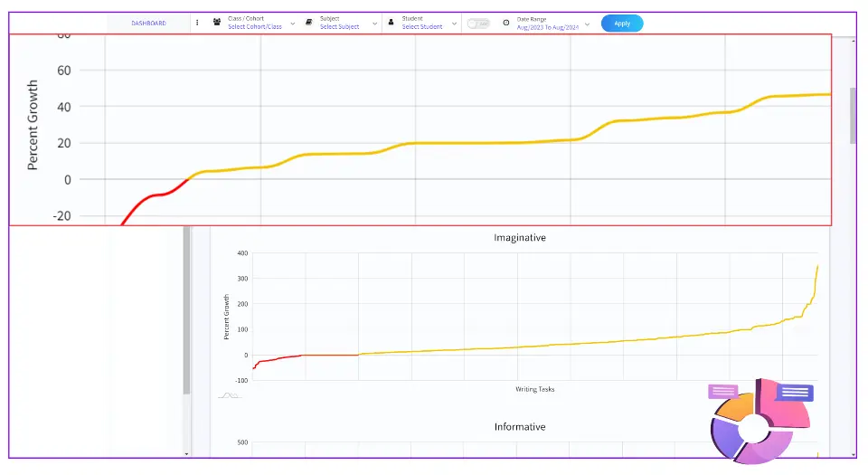Screen dimensions: 868x475
Task: Click the Subject book icon
Action: [x=309, y=23]
